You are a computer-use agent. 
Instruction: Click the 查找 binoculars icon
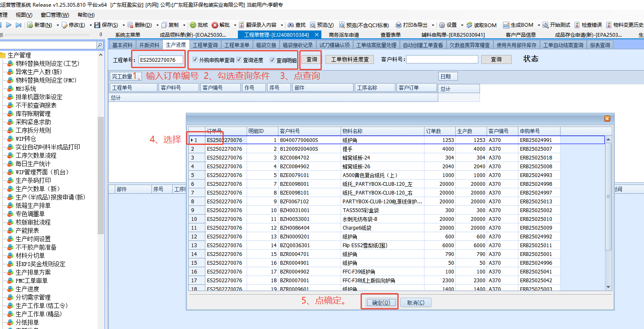point(290,25)
